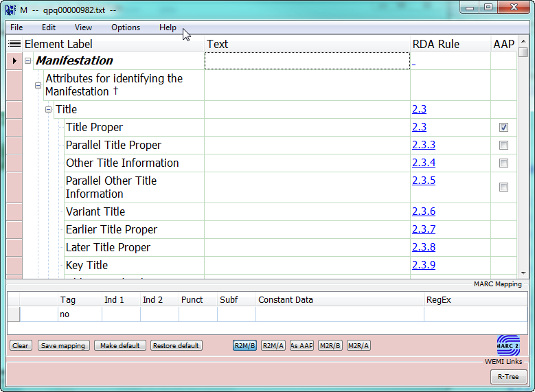The width and height of the screenshot is (535, 392).
Task: Click the R-Tree button
Action: click(x=508, y=377)
